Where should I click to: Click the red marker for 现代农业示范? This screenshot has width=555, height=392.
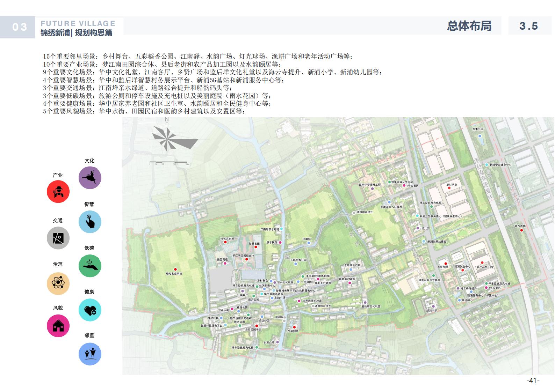pos(175,269)
